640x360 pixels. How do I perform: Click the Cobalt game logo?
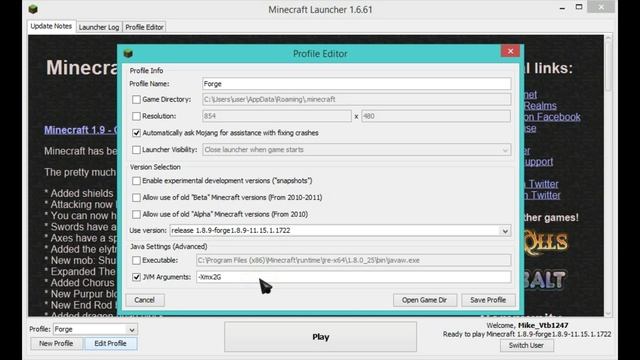pos(545,280)
